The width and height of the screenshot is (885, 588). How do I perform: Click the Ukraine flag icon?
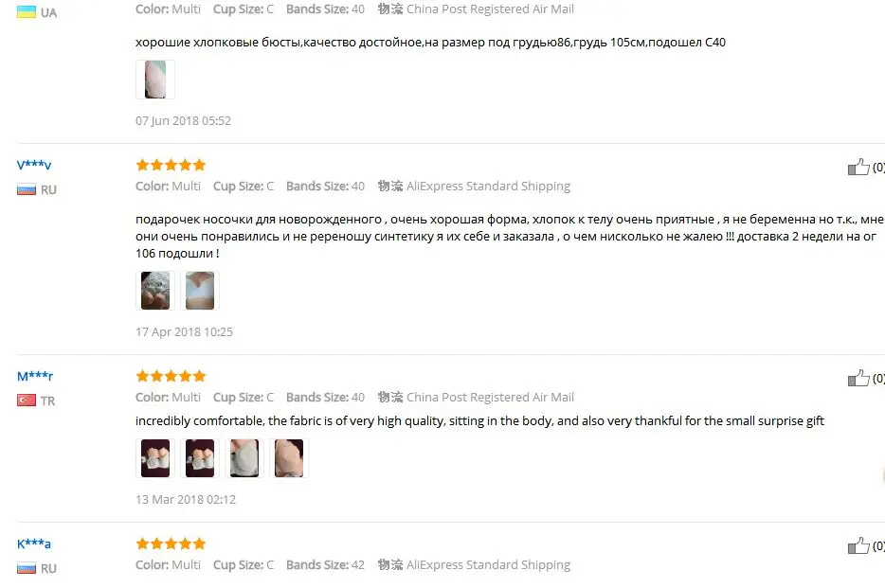tap(27, 12)
